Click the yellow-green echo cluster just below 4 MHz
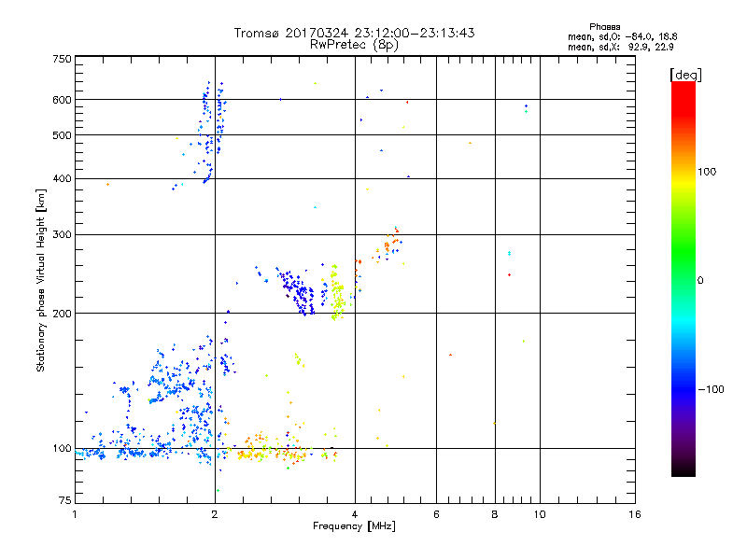The height and width of the screenshot is (560, 747). click(337, 293)
